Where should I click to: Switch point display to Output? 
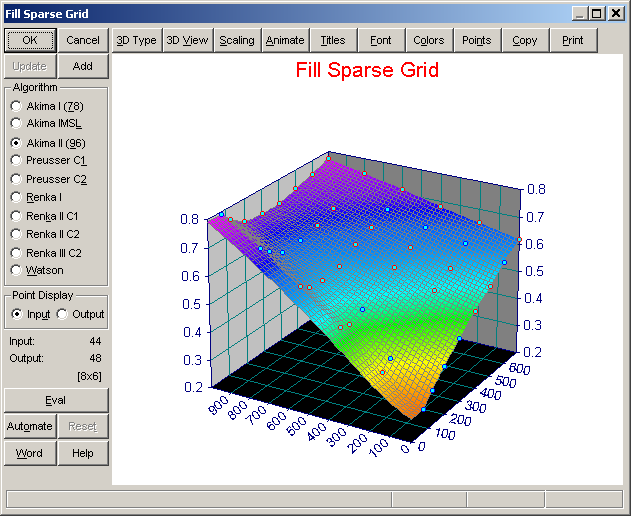(80, 314)
